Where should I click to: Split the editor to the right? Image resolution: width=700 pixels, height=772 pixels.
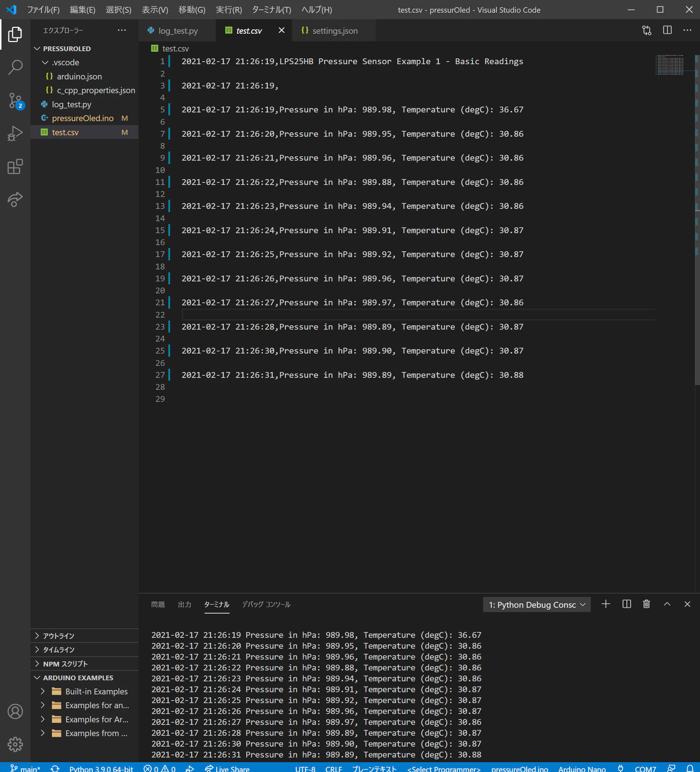667,30
